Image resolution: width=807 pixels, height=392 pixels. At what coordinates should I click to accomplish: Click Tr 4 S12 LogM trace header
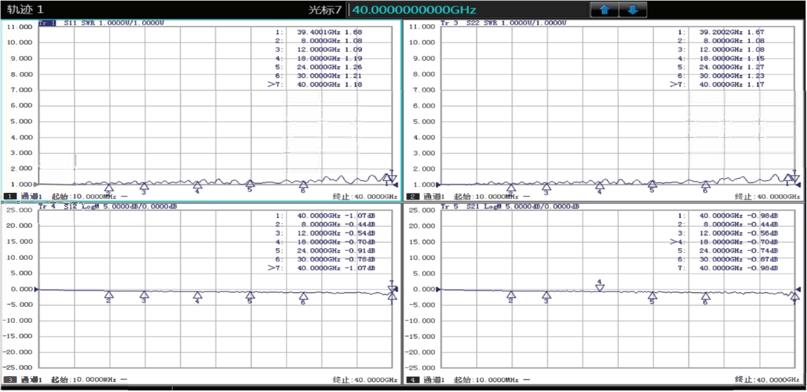coord(108,206)
